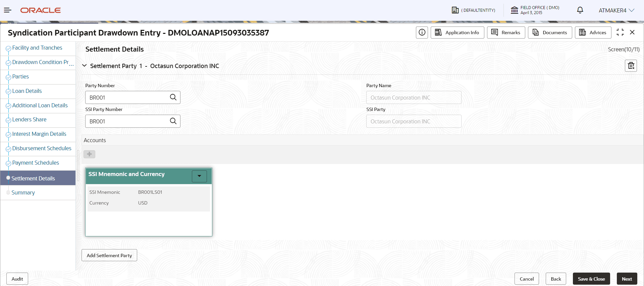Open Payment Schedules step

coord(36,163)
